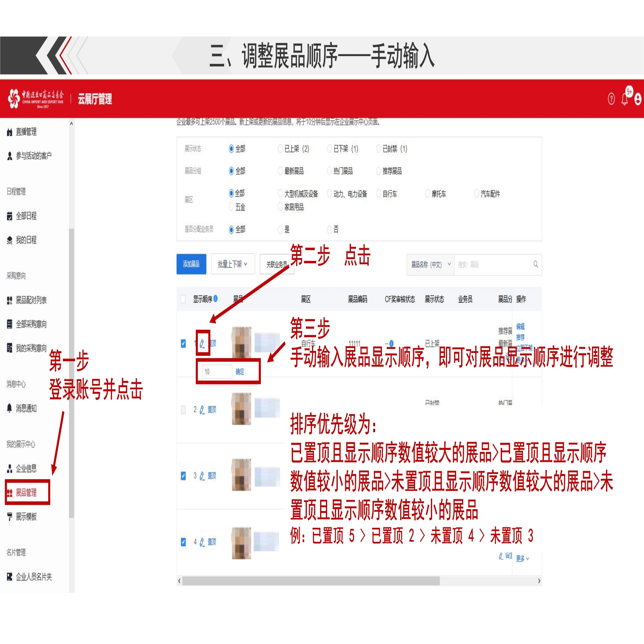Click the 展示模板 paint roller icon
The width and height of the screenshot is (644, 644).
[x=10, y=517]
